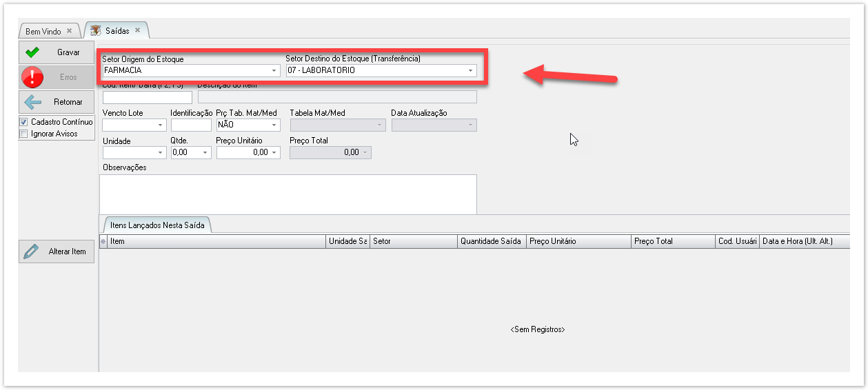This screenshot has height=390, width=868.
Task: Click the Saídas tab icon
Action: (x=95, y=31)
